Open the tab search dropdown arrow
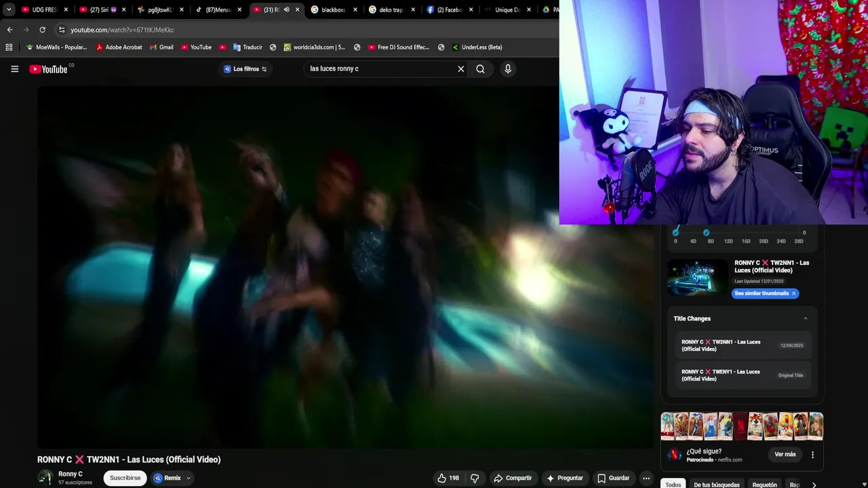Viewport: 868px width, 488px height. (x=9, y=9)
